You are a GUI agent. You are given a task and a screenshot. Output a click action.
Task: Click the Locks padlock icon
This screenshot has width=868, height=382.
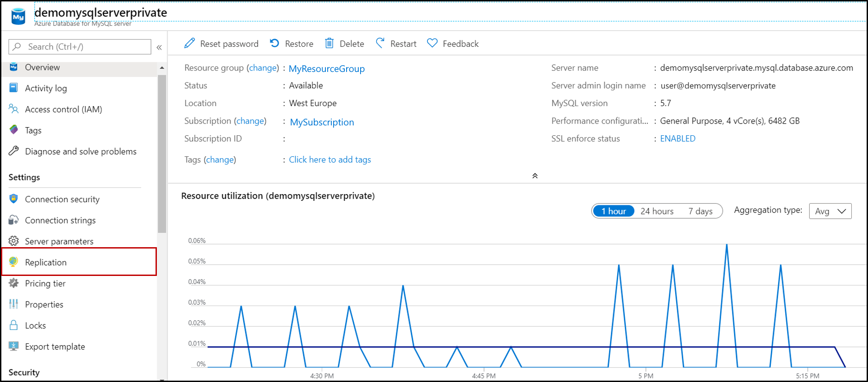pyautogui.click(x=13, y=325)
